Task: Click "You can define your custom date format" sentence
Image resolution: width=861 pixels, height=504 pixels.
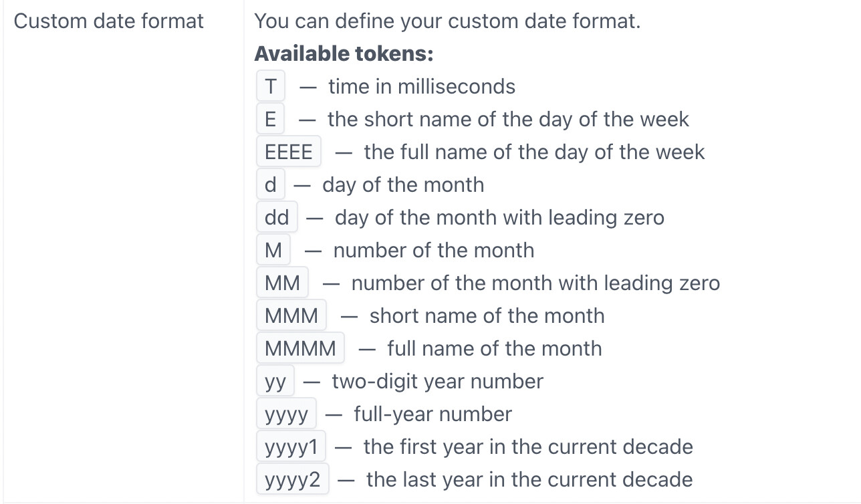Action: click(447, 21)
